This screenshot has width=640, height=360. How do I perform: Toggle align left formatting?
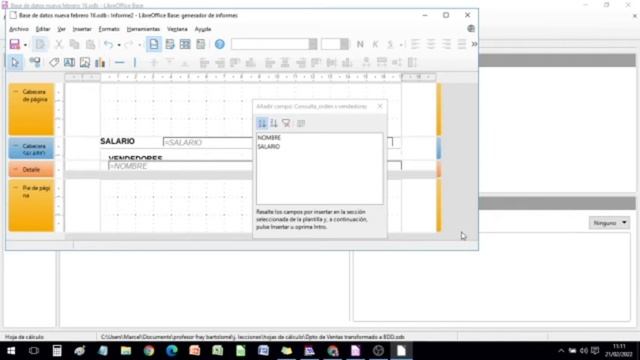tap(415, 44)
